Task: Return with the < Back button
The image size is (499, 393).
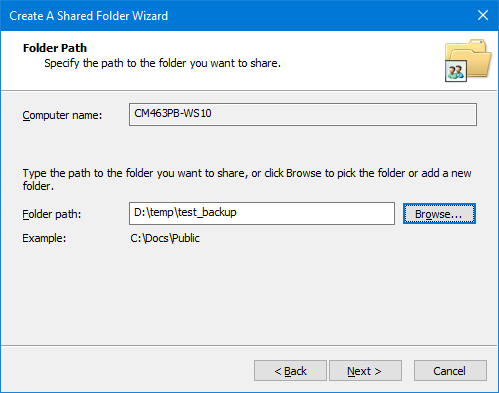Action: (290, 371)
